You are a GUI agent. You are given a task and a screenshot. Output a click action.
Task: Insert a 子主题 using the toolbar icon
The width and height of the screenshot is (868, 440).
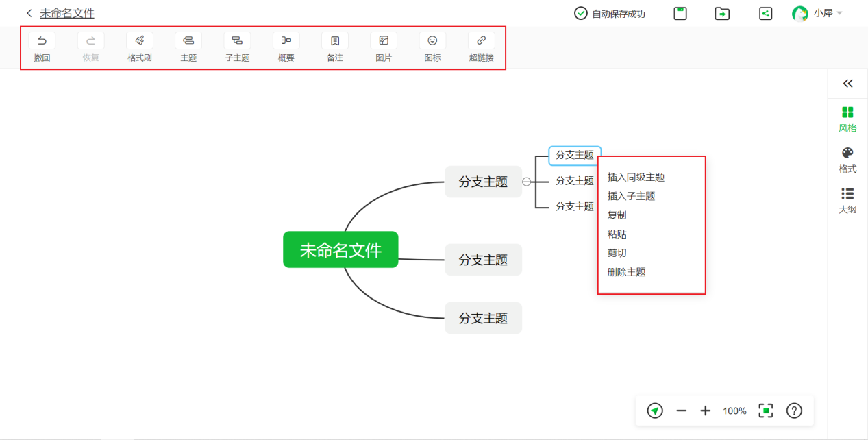point(236,47)
